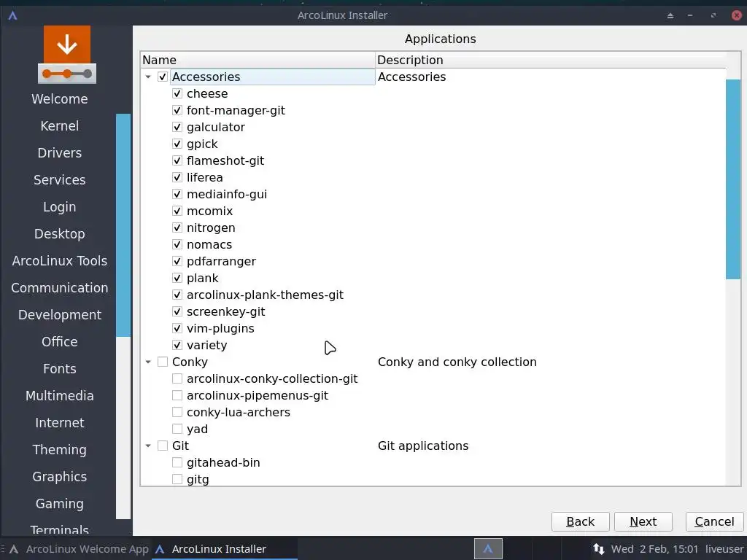This screenshot has height=560, width=747.
Task: Switch to the Multimedia section
Action: click(60, 396)
